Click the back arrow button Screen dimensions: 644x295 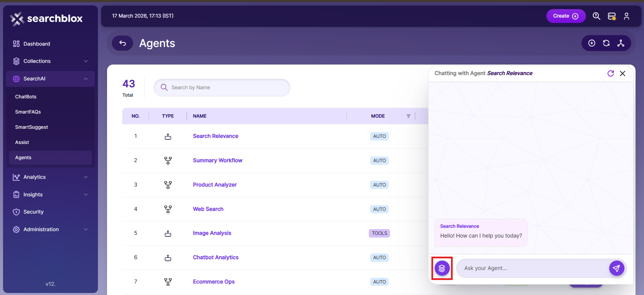click(123, 43)
